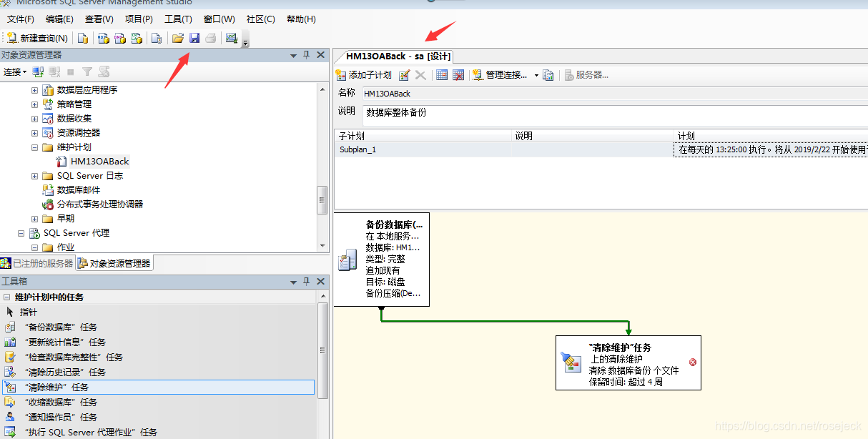
Task: Close the 对象资源管理器 panel
Action: (320, 55)
